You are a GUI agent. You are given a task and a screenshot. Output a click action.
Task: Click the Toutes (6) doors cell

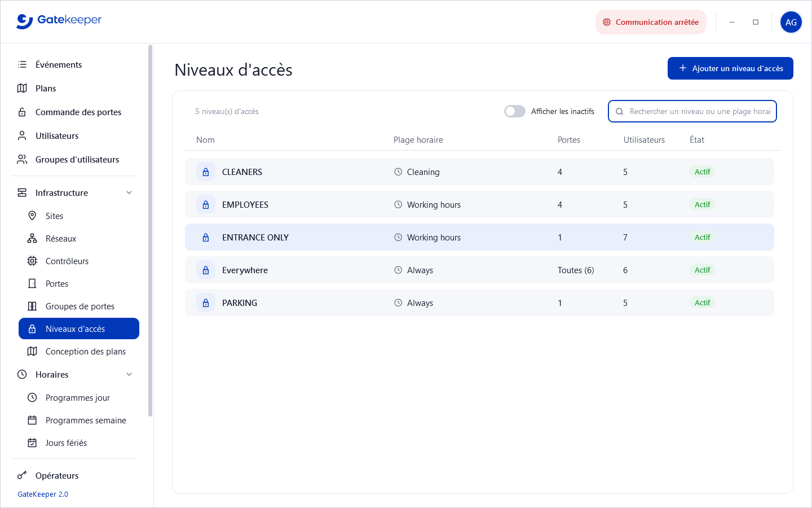click(x=576, y=270)
